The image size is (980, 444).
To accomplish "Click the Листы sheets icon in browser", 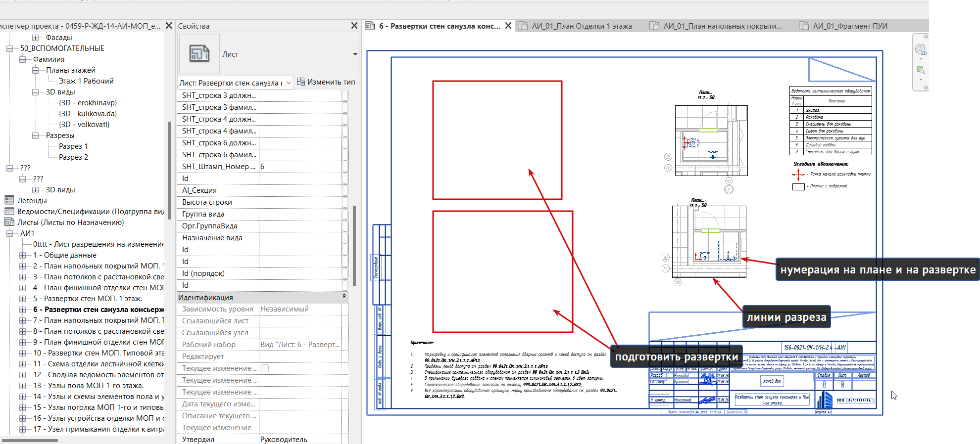I will point(9,222).
